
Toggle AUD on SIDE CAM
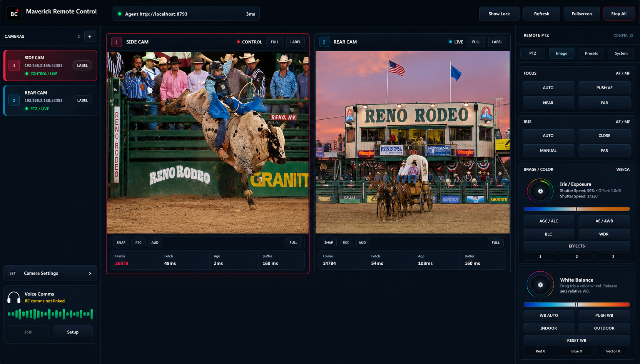tap(155, 242)
